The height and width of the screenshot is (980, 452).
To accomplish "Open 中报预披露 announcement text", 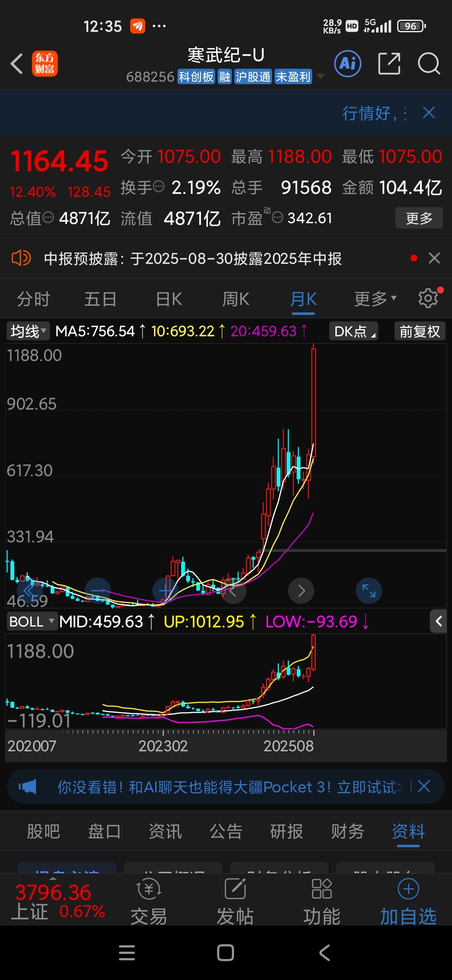I will click(x=193, y=258).
